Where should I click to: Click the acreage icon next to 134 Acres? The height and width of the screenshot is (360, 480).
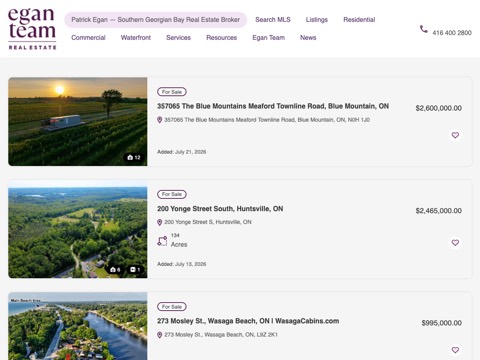coord(162,241)
